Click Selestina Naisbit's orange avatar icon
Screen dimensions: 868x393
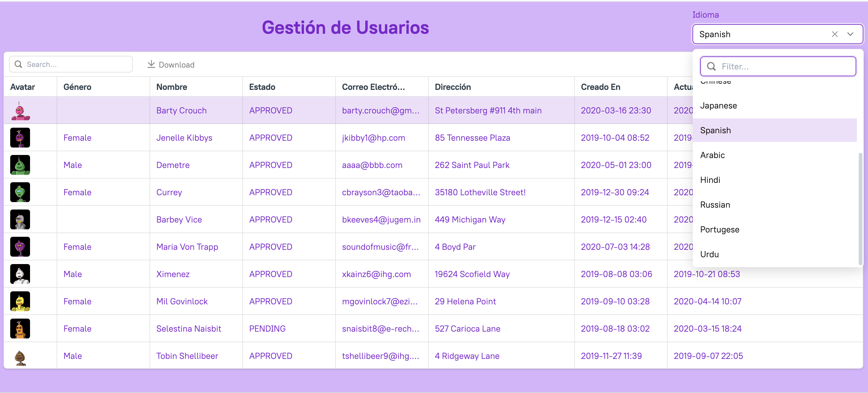[x=20, y=329]
